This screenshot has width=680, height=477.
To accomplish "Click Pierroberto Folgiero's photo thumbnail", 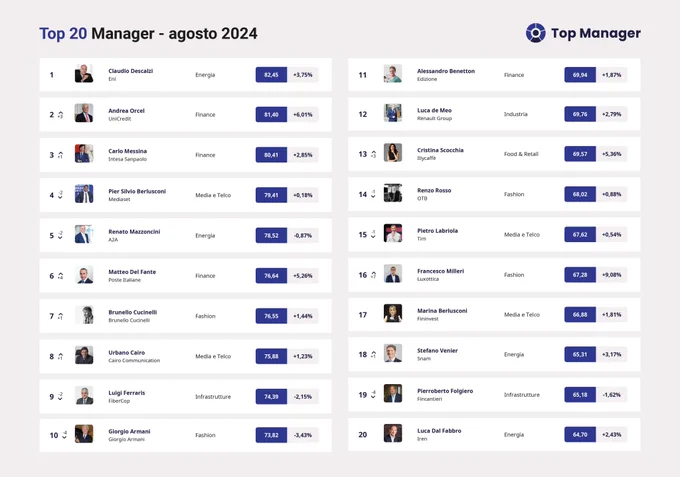I will [x=392, y=394].
